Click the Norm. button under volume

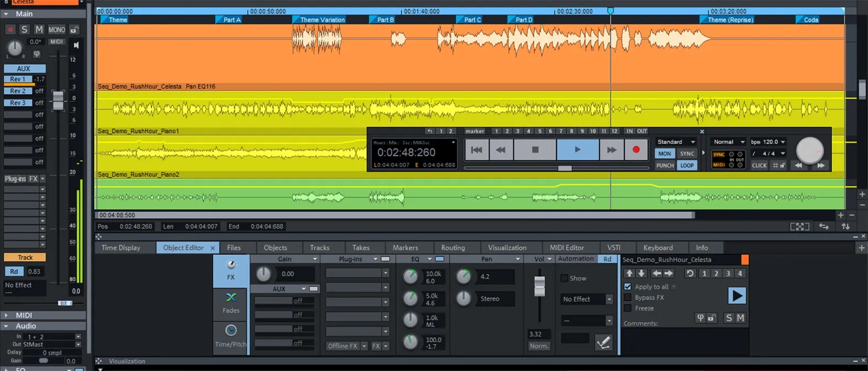tap(539, 346)
